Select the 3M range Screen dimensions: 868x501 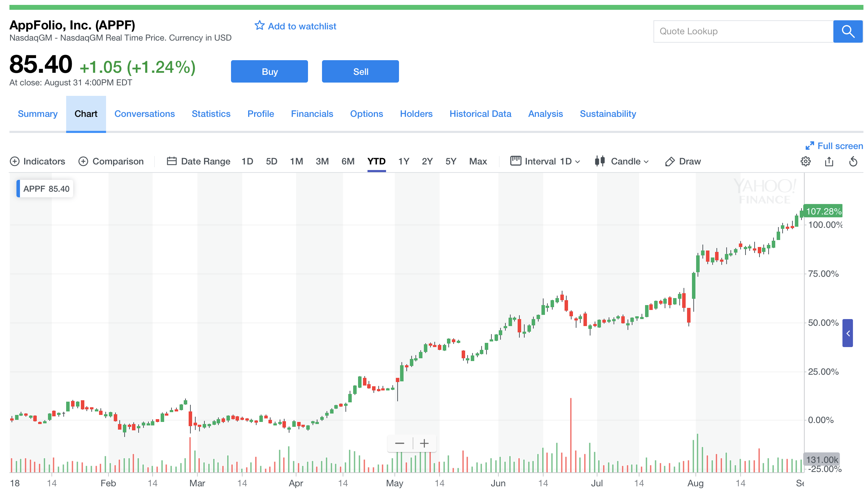pyautogui.click(x=322, y=161)
